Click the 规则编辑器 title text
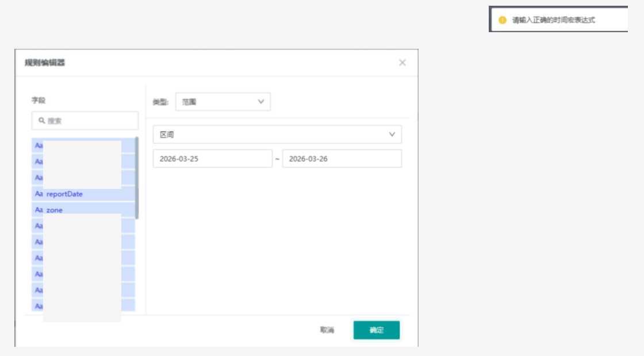The width and height of the screenshot is (644, 356). pos(45,63)
